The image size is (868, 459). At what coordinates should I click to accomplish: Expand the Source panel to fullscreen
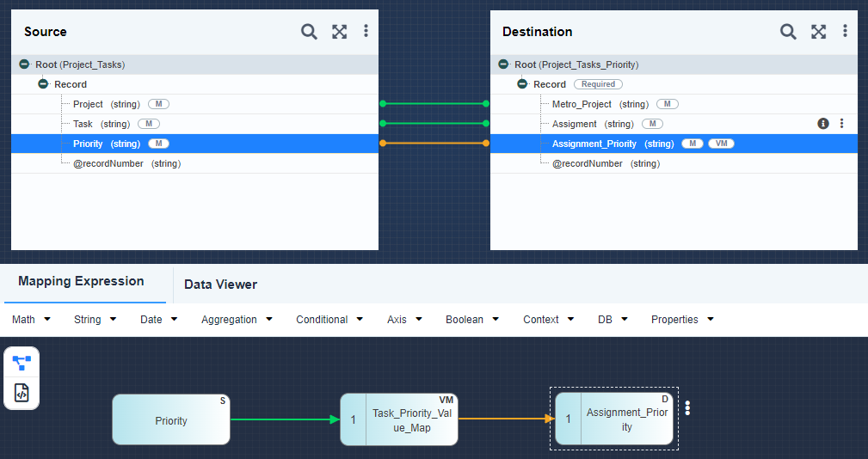click(339, 32)
